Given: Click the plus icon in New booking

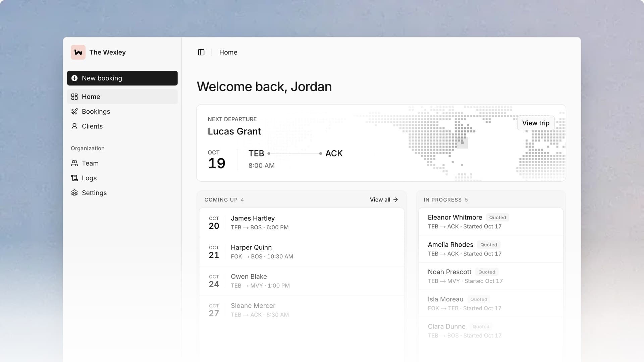Looking at the screenshot, I should point(74,78).
